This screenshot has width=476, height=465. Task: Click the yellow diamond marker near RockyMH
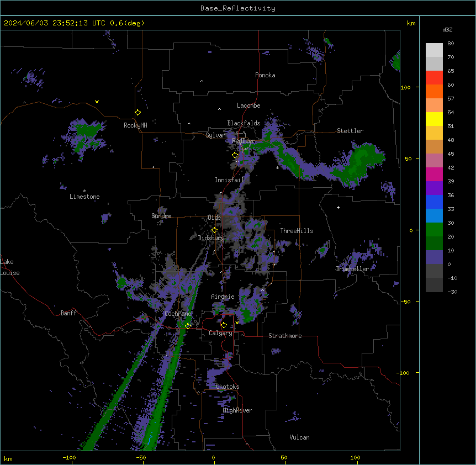(x=137, y=113)
